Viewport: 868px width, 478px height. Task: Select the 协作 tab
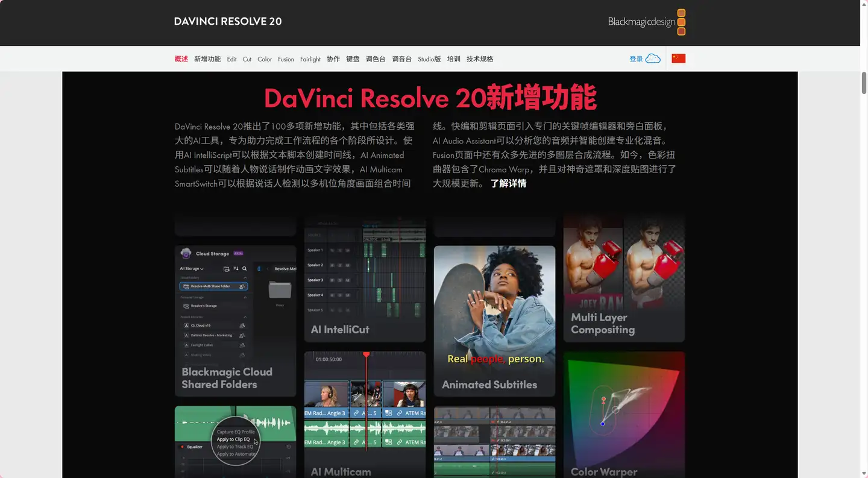(333, 59)
